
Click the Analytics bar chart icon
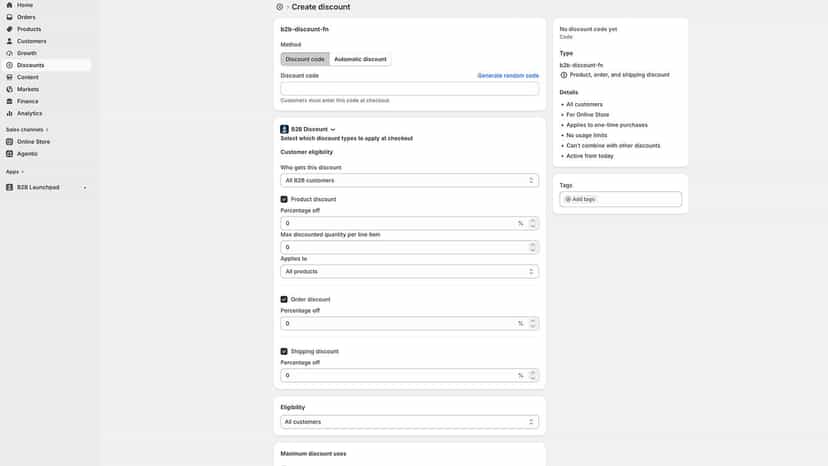[10, 113]
